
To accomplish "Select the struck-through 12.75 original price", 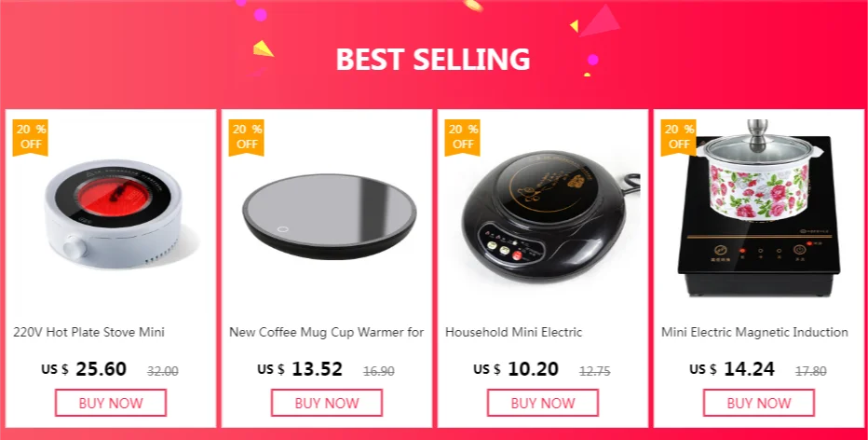I will pyautogui.click(x=595, y=371).
